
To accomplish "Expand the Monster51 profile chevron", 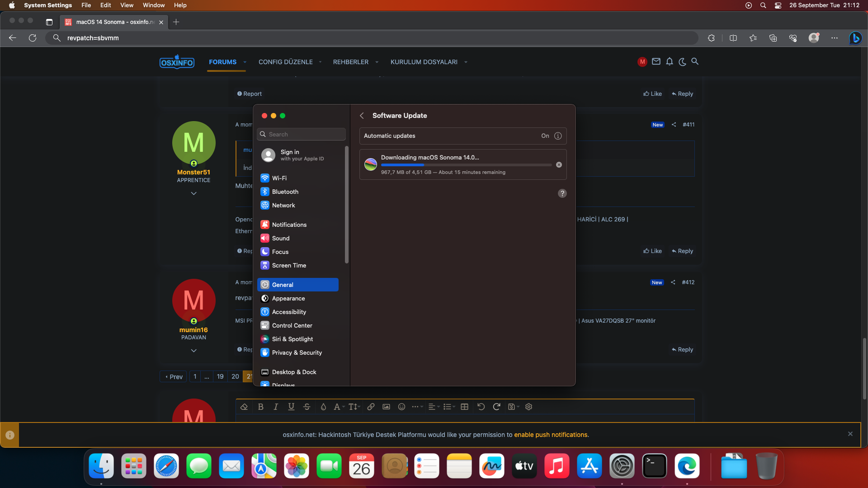I will coord(194,193).
